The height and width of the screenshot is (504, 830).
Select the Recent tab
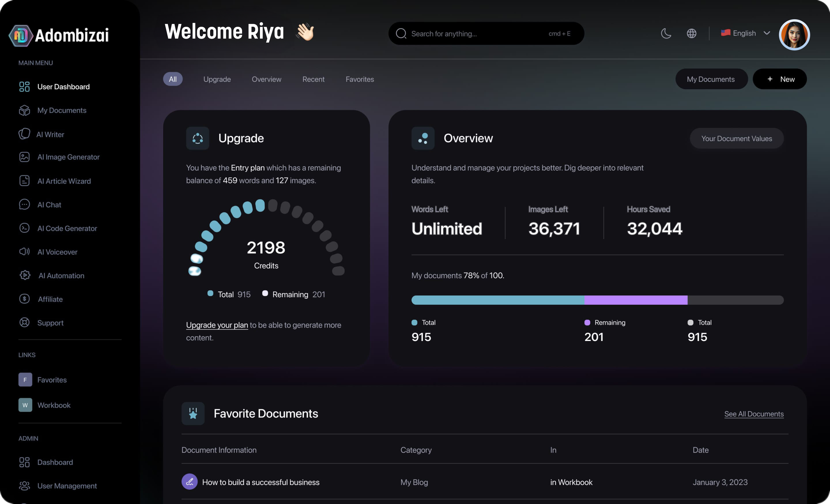(x=313, y=79)
